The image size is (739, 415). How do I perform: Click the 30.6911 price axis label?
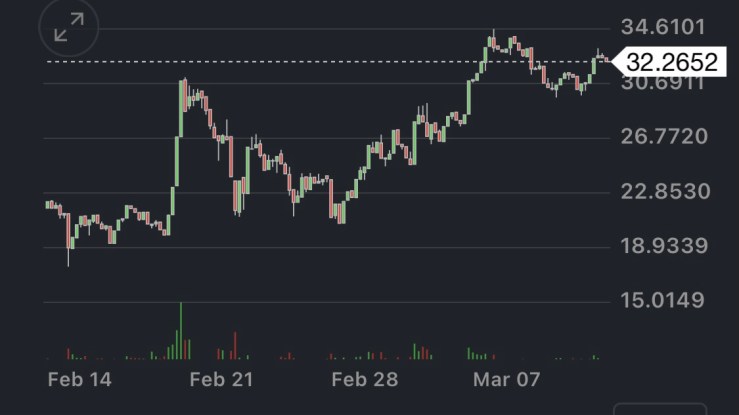664,83
